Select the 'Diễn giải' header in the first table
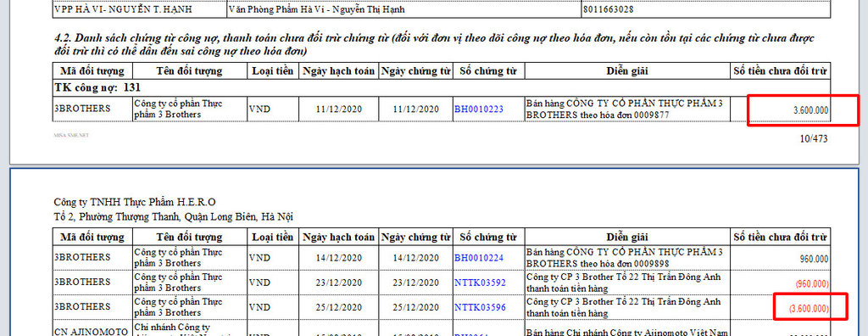This screenshot has height=336, width=868. click(x=627, y=71)
